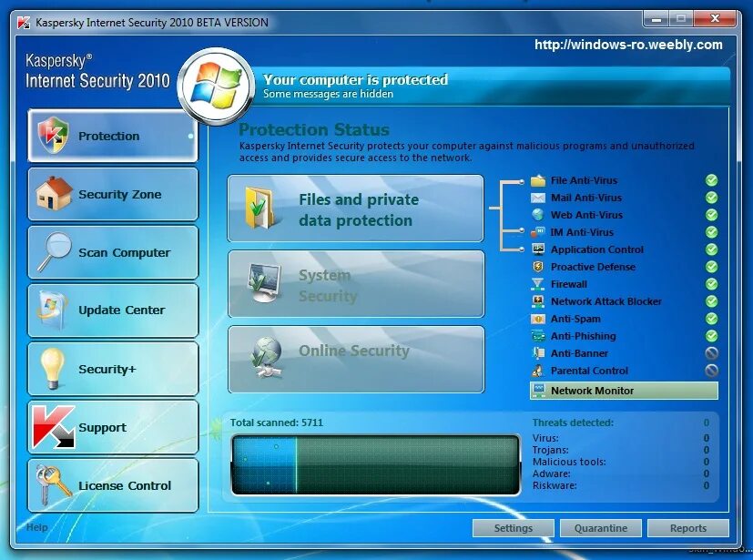Screen dimensions: 753x560
Task: Go to the Update Center tab
Action: [113, 311]
